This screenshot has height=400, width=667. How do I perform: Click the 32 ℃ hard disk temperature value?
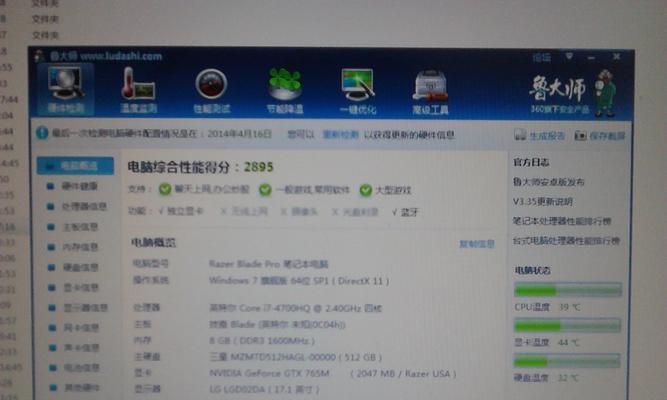[568, 377]
